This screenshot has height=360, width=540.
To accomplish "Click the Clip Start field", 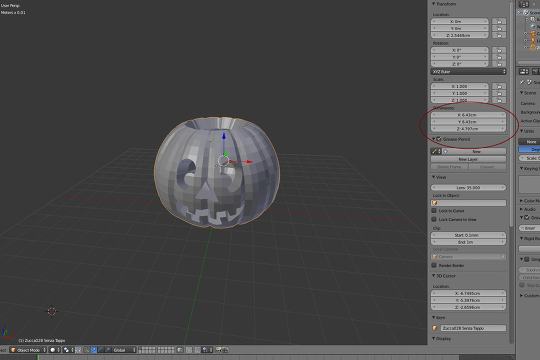I will point(468,235).
